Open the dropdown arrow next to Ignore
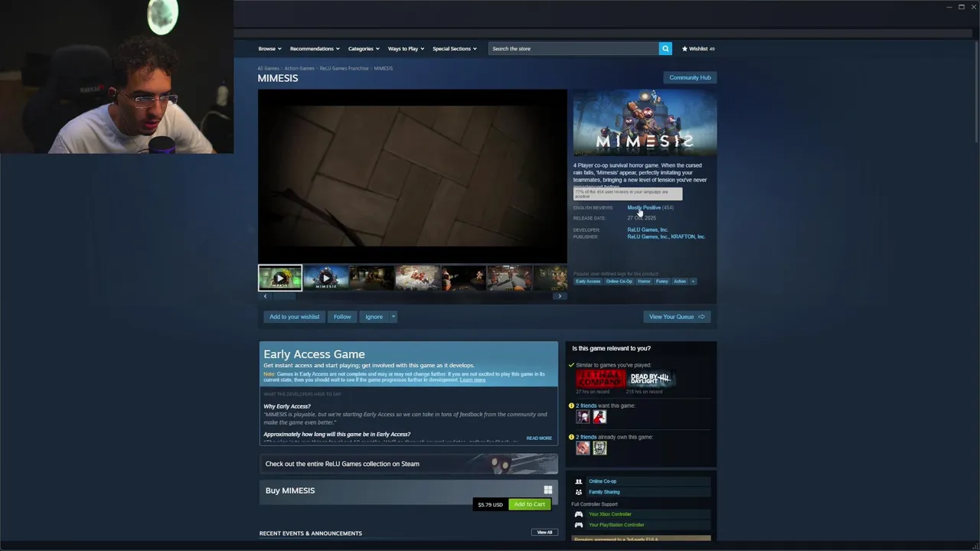This screenshot has width=980, height=551. [x=394, y=317]
